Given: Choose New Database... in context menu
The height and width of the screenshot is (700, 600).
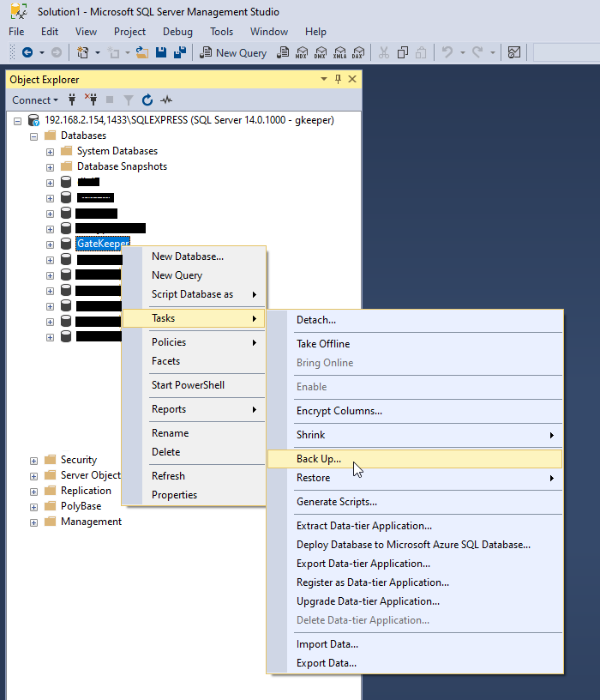Looking at the screenshot, I should click(x=194, y=256).
